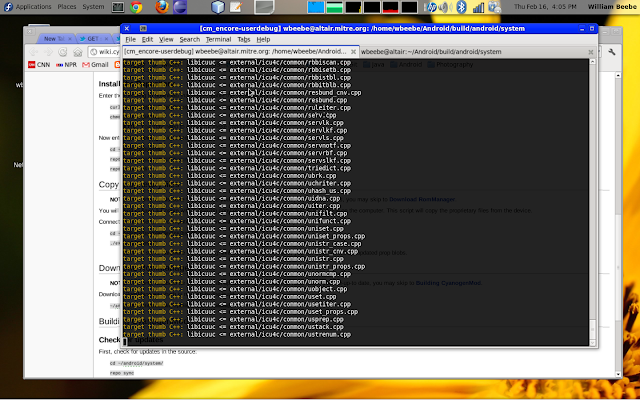640x400 pixels.
Task: Open the CNN bookmark in Chrome
Action: [x=39, y=64]
